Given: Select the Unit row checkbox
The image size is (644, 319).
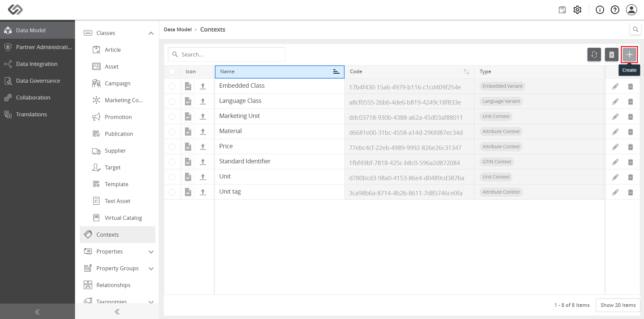Looking at the screenshot, I should pyautogui.click(x=172, y=177).
